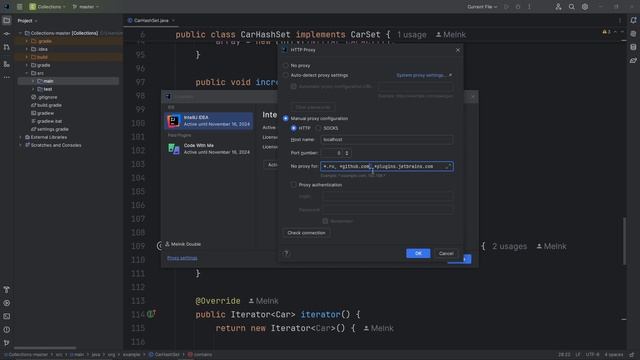Open the Database tool window icon
The height and width of the screenshot is (360, 640).
633,47
